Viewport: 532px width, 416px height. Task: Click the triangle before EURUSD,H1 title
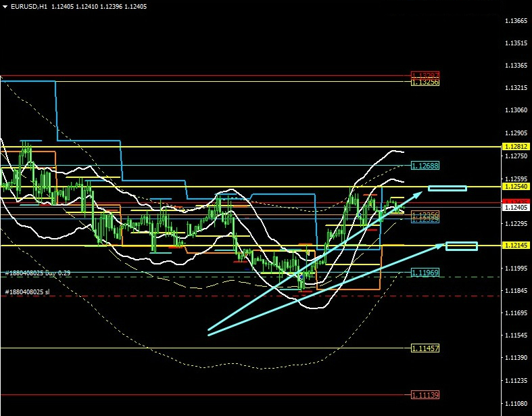pyautogui.click(x=5, y=5)
